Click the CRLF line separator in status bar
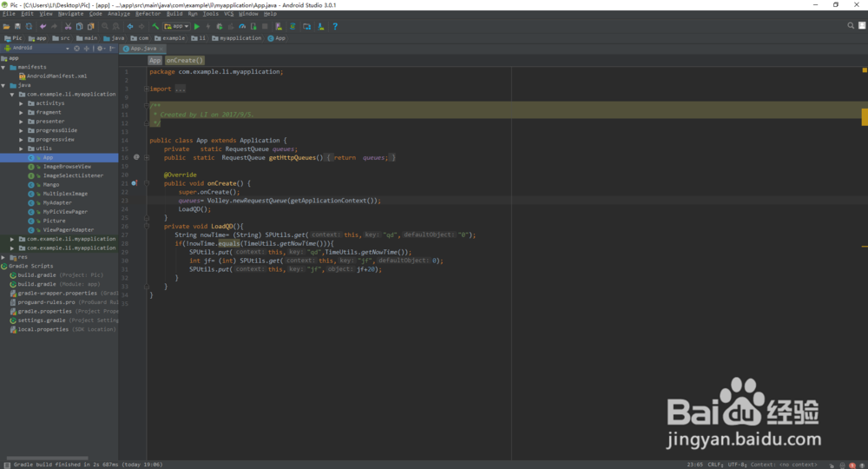The height and width of the screenshot is (469, 868). click(715, 465)
